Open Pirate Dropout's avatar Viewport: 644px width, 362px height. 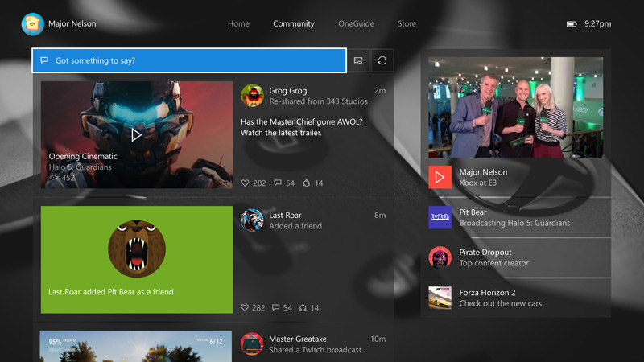click(x=440, y=257)
